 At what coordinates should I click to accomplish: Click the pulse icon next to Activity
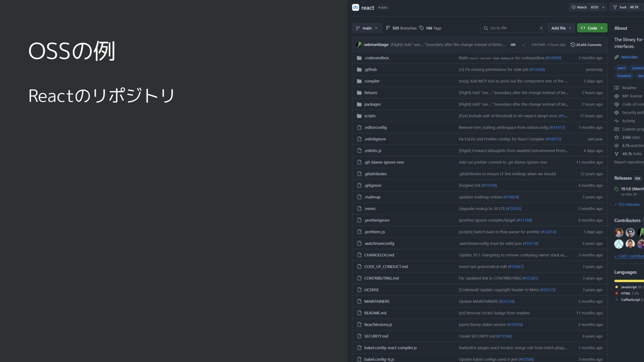(617, 121)
